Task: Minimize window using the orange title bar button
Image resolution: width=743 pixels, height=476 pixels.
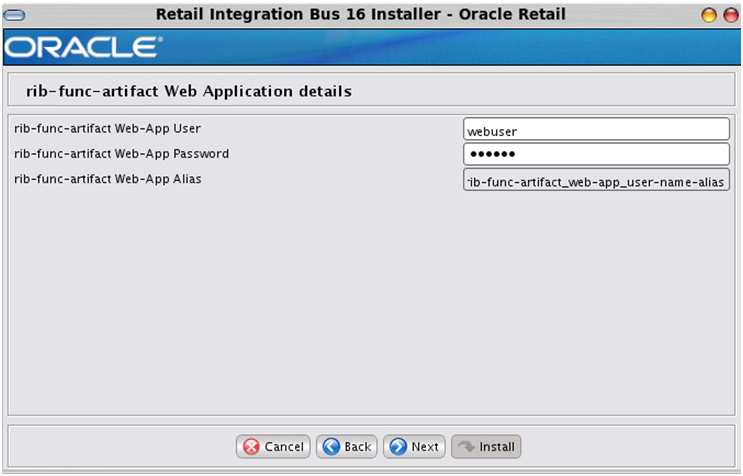Action: (x=709, y=15)
